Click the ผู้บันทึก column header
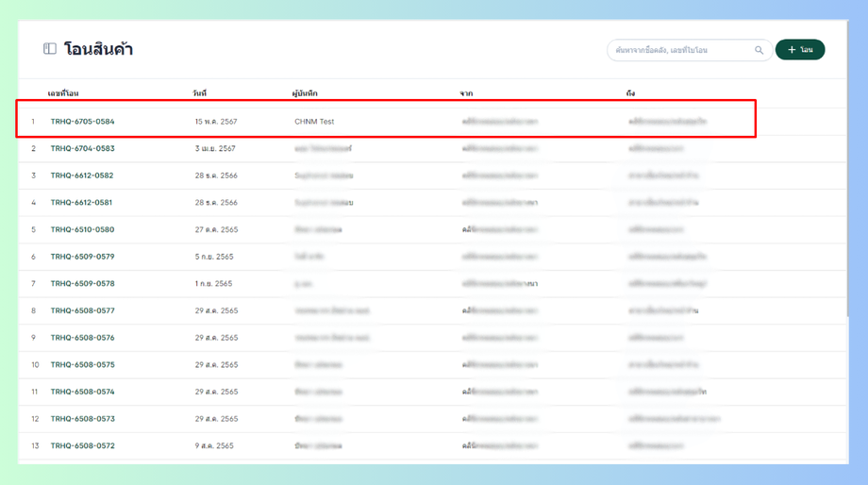This screenshot has height=485, width=868. [305, 93]
